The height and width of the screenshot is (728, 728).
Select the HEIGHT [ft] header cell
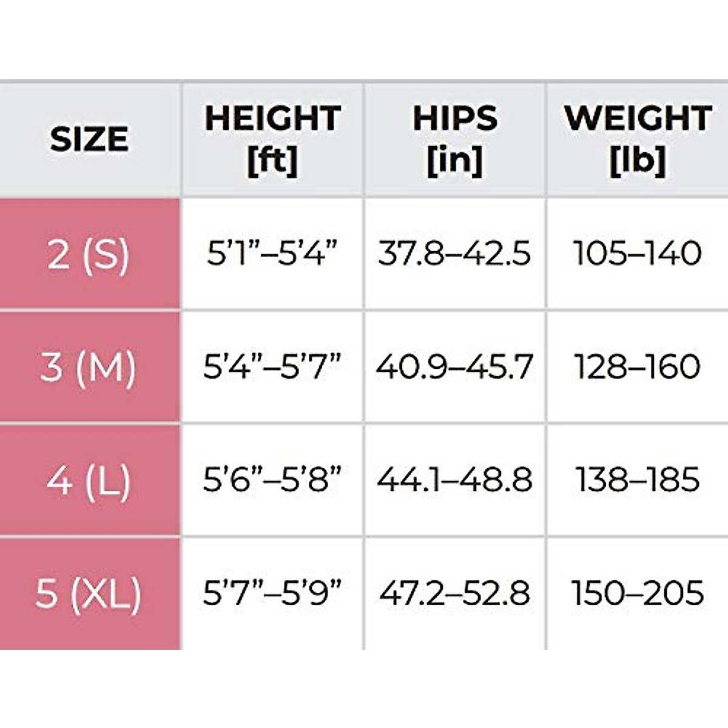click(272, 140)
